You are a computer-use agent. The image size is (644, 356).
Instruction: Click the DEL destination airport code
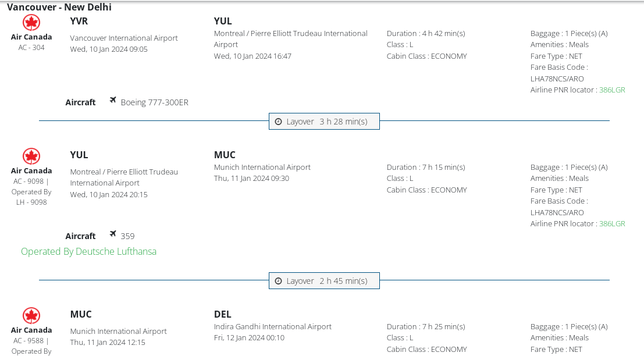click(223, 315)
